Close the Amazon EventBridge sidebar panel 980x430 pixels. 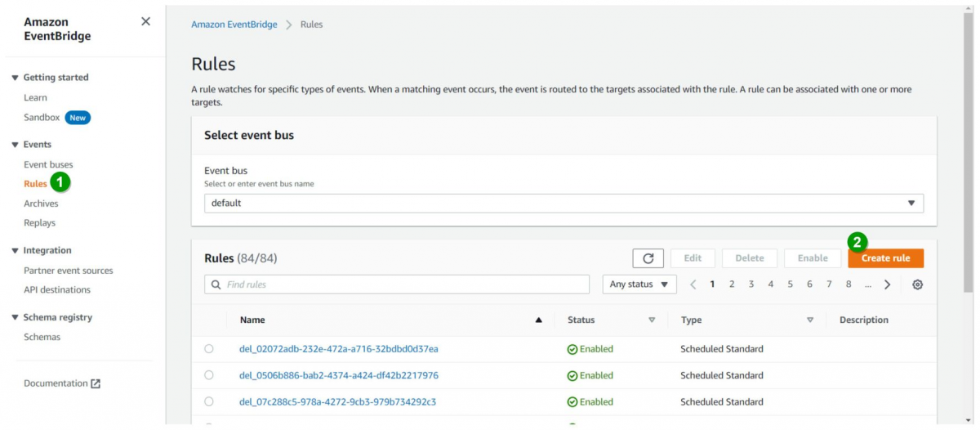(145, 21)
